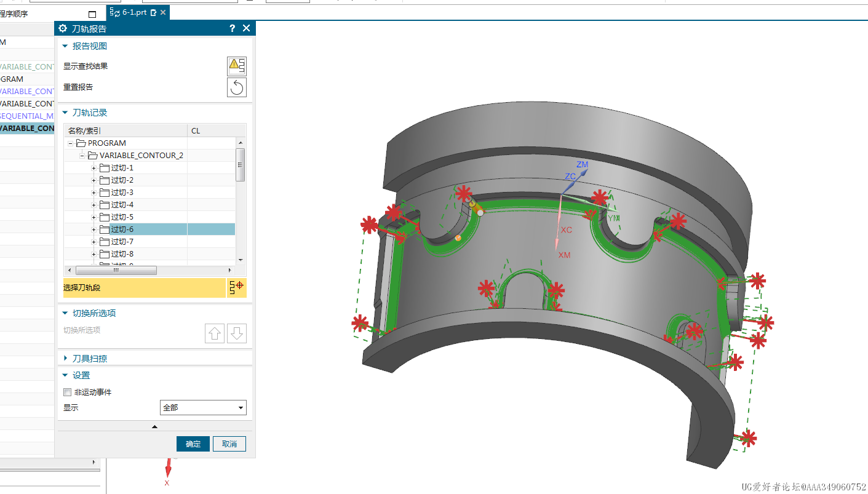Toggle the 非运动事件 checkbox
The image size is (868, 494).
(68, 392)
